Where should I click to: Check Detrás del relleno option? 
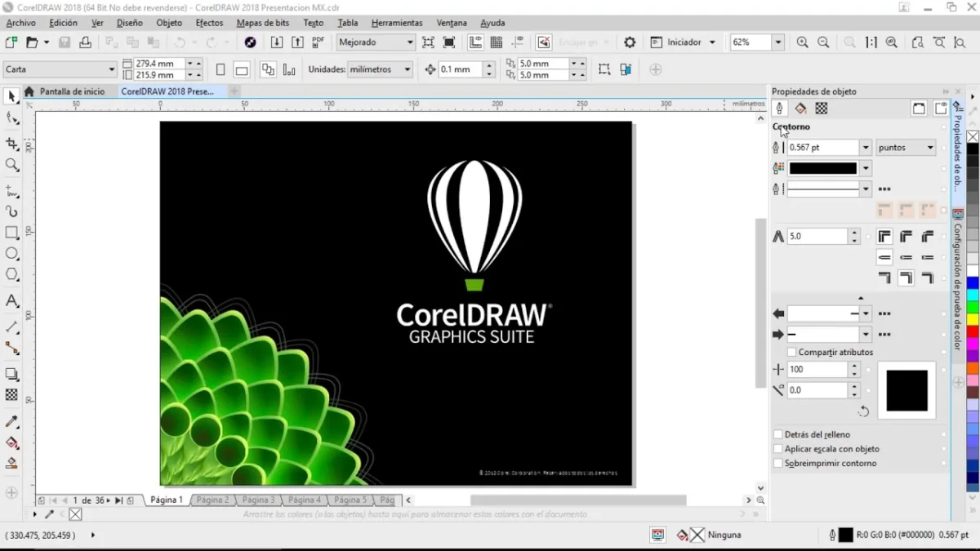tap(777, 435)
